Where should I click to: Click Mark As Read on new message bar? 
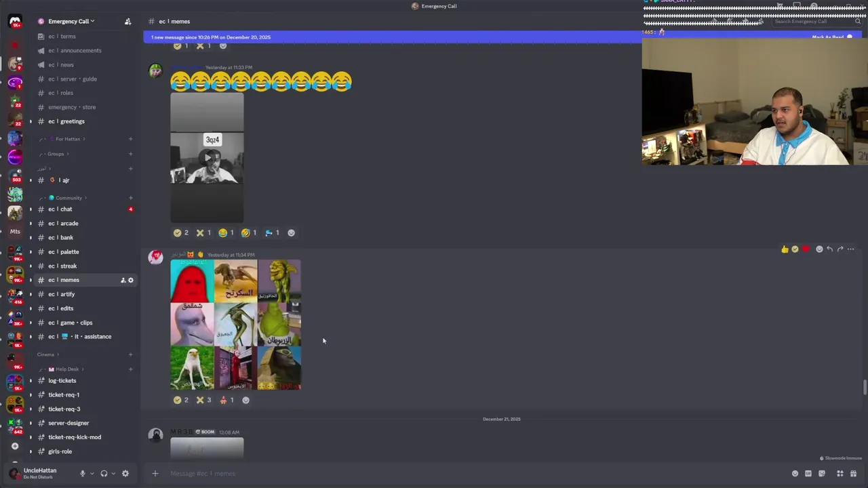tap(832, 37)
